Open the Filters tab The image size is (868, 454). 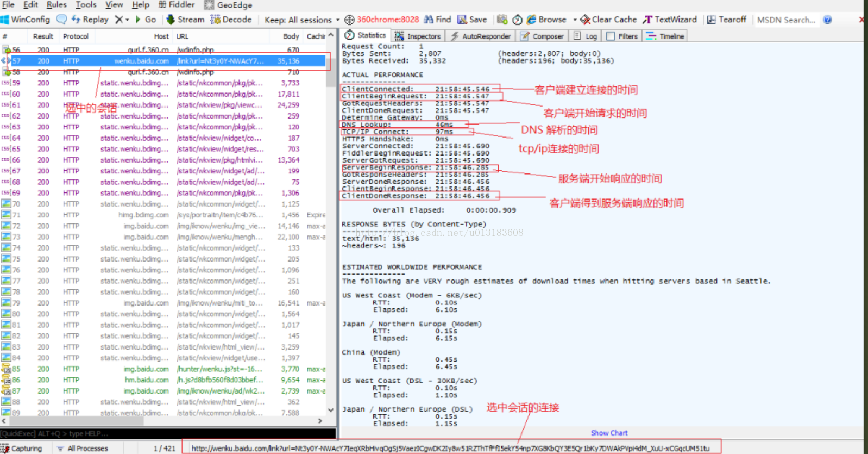pos(622,36)
